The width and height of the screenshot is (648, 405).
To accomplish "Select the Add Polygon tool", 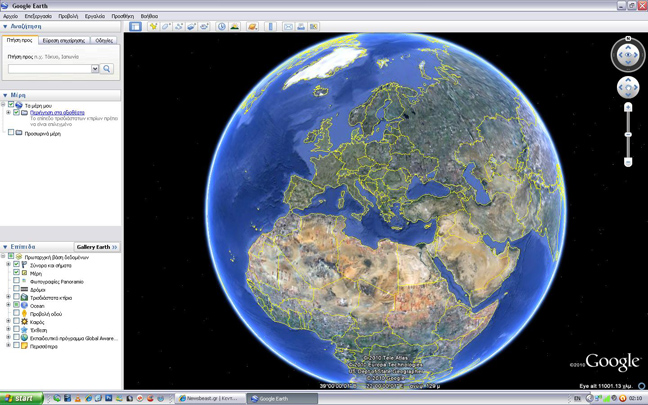I will (x=166, y=27).
